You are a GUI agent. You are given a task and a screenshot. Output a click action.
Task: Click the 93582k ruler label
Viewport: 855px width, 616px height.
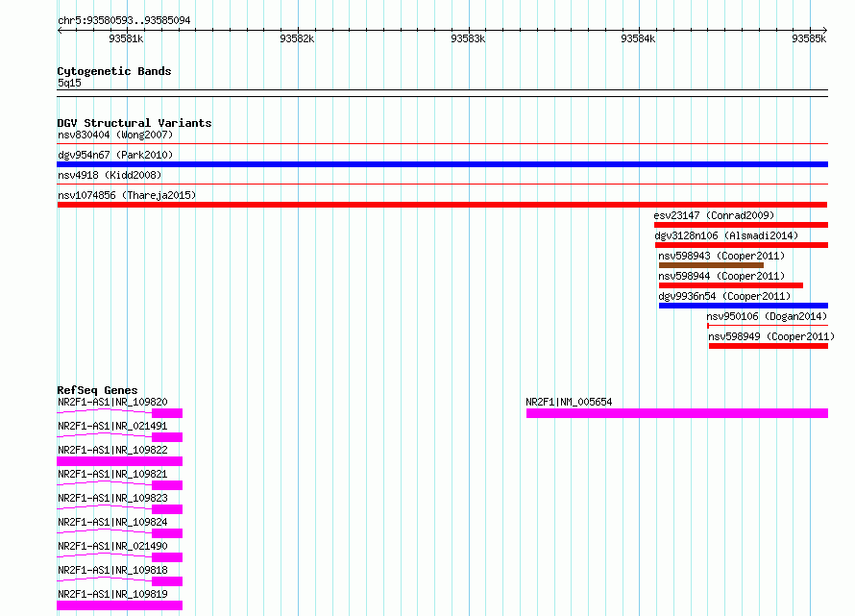297,38
